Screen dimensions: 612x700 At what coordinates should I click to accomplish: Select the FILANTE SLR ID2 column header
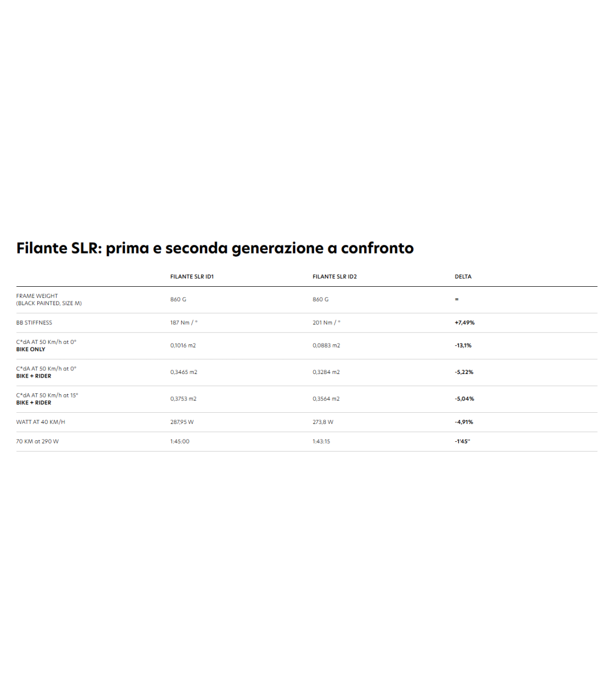[x=335, y=277]
